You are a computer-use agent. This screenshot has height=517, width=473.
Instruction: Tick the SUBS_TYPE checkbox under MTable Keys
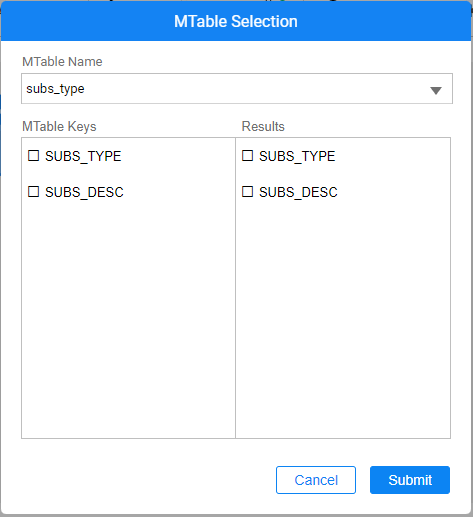[33, 156]
